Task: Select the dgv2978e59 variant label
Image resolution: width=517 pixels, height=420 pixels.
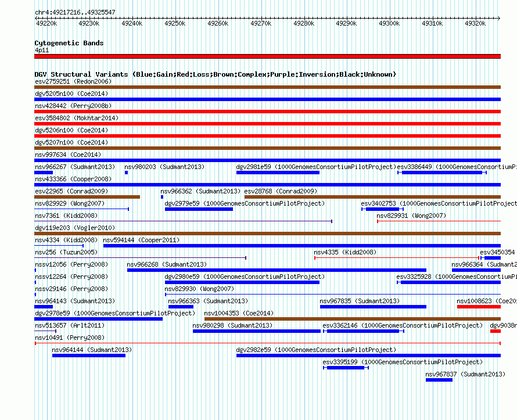Action: point(115,313)
